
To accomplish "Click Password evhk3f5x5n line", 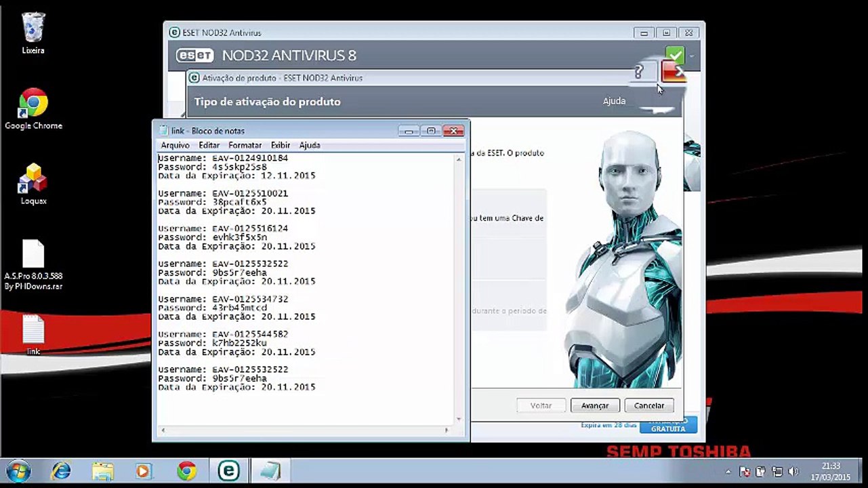I will click(x=212, y=237).
